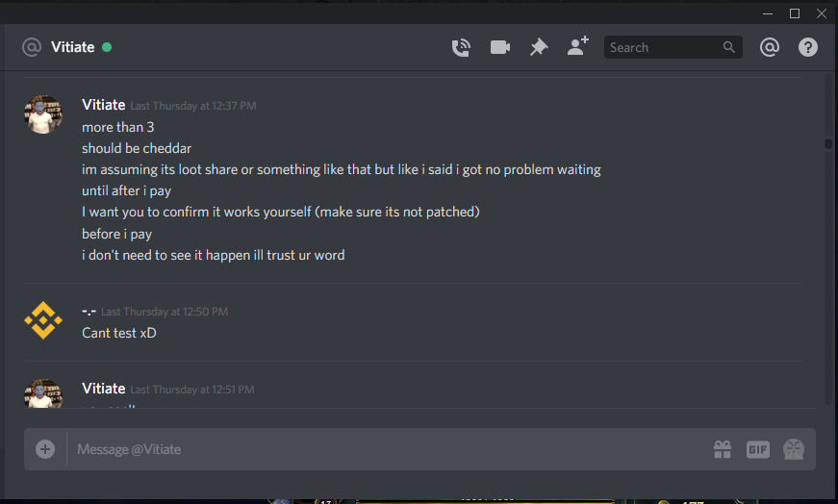This screenshot has height=504, width=838.
Task: Maximize the Discord window
Action: [795, 13]
